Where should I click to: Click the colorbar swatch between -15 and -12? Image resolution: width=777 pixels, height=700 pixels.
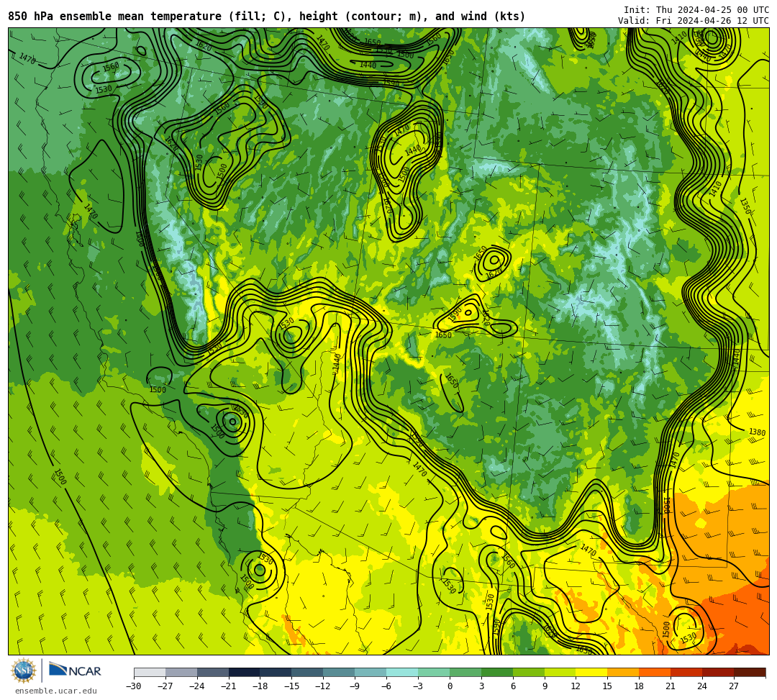(x=308, y=672)
